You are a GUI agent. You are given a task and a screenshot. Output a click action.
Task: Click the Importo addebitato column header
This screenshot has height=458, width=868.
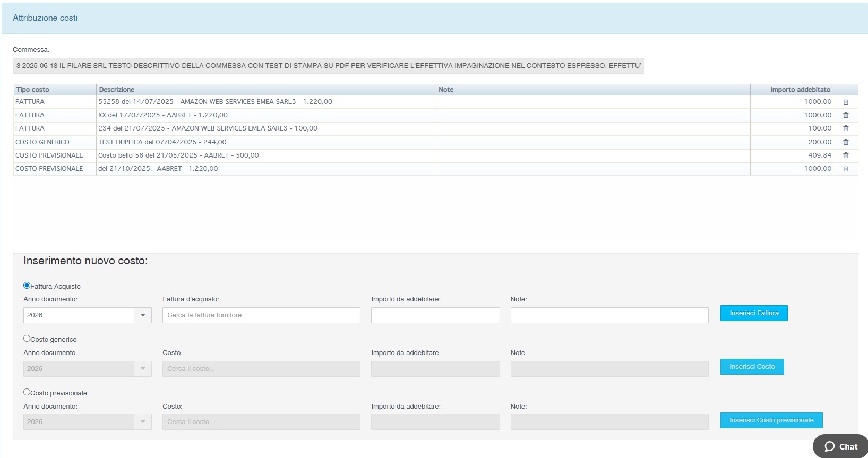pos(800,90)
